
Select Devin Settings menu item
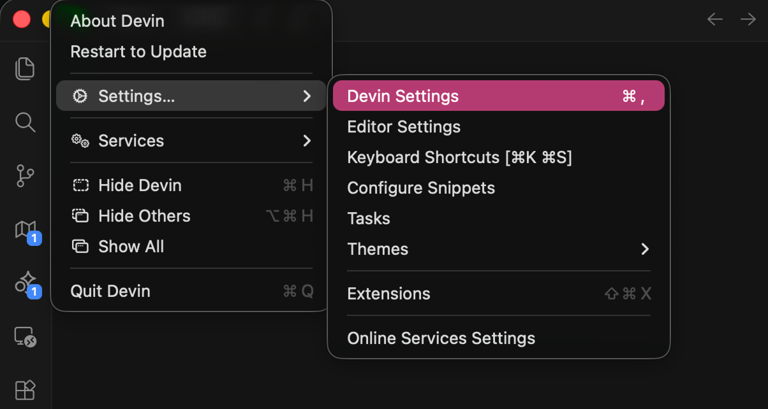point(499,96)
